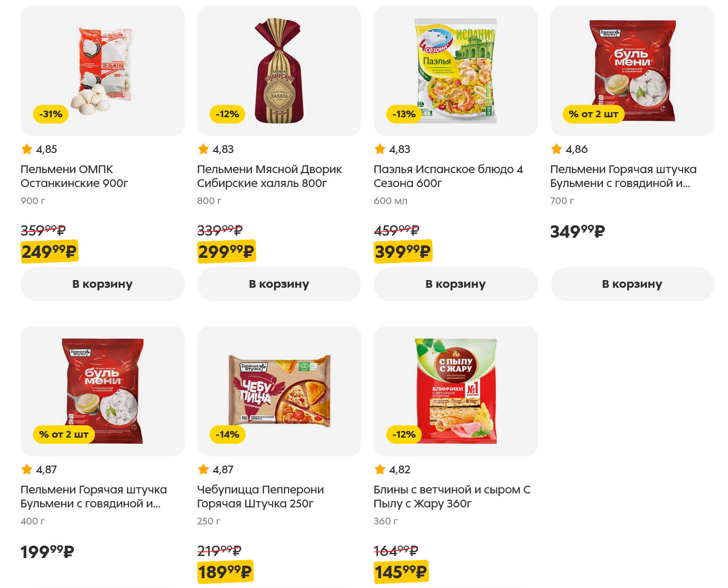This screenshot has height=588, width=728.
Task: Open Блины с ветчиной и сыром title
Action: coord(451,497)
